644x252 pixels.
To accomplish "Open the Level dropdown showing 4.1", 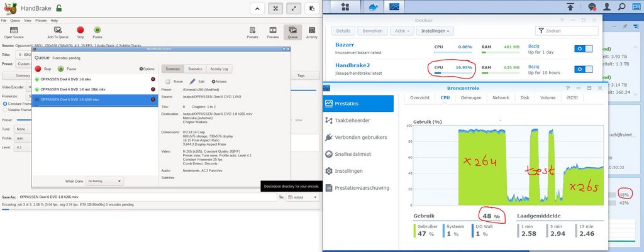I will click(x=23, y=148).
